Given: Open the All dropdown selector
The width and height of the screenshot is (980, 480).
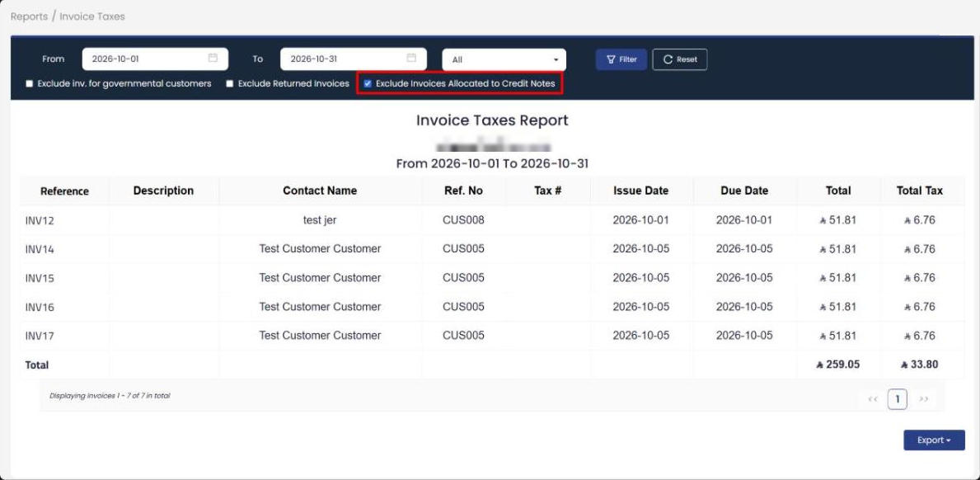Looking at the screenshot, I should [x=504, y=60].
